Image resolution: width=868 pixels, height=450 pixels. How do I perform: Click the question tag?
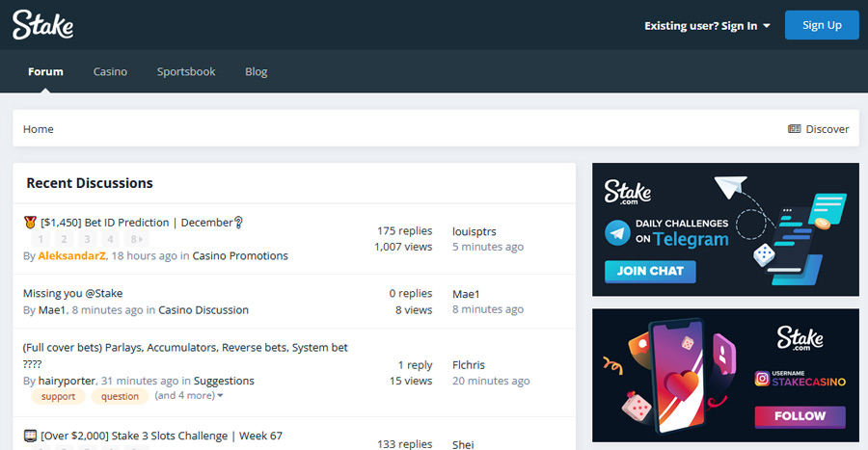coord(120,396)
